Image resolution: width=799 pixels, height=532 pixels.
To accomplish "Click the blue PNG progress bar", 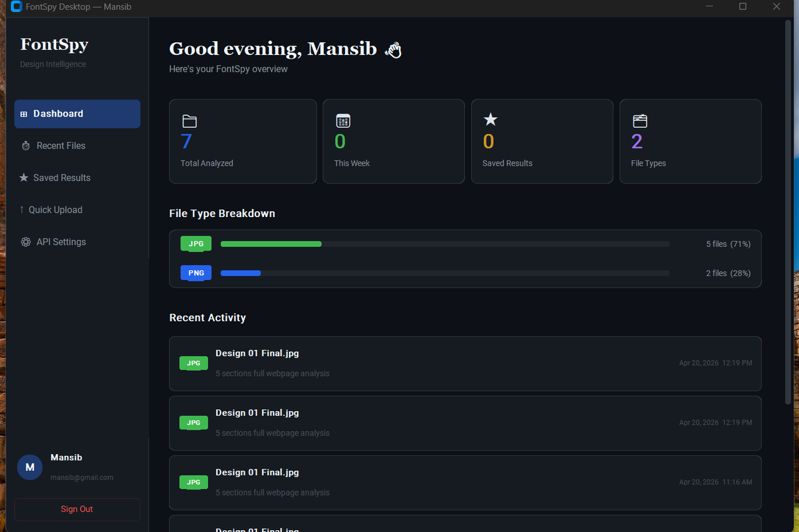I will (x=240, y=273).
